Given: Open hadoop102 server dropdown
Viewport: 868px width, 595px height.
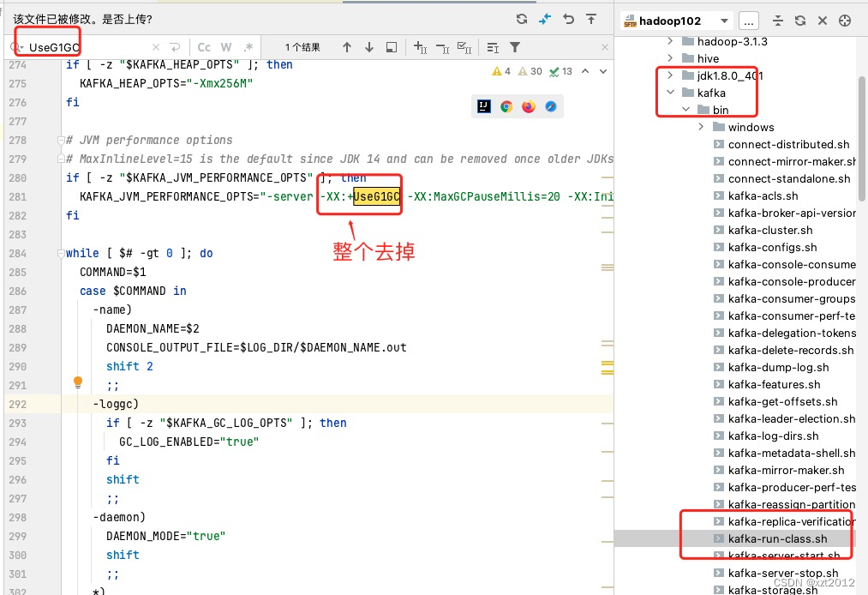Looking at the screenshot, I should pyautogui.click(x=676, y=21).
